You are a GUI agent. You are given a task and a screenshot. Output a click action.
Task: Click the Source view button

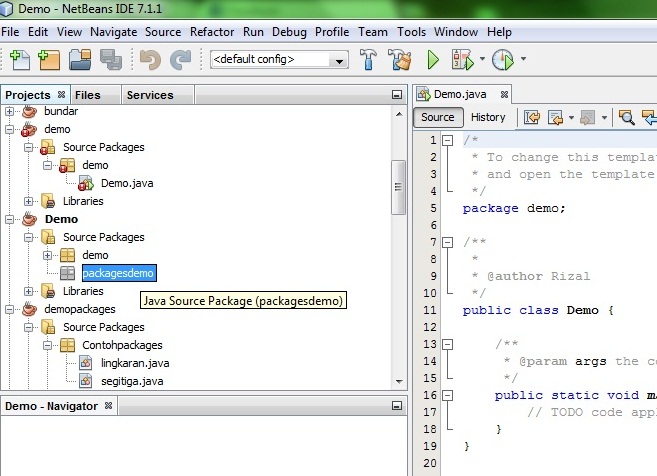coord(438,117)
